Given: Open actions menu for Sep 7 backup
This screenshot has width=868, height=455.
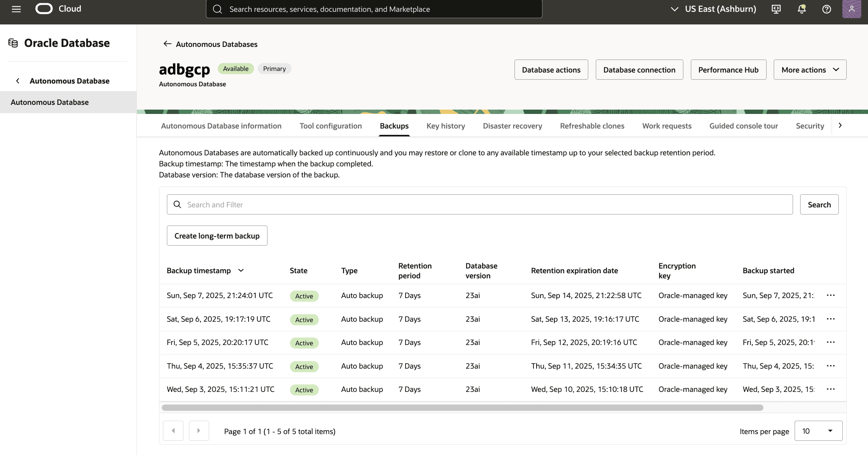Looking at the screenshot, I should 831,295.
